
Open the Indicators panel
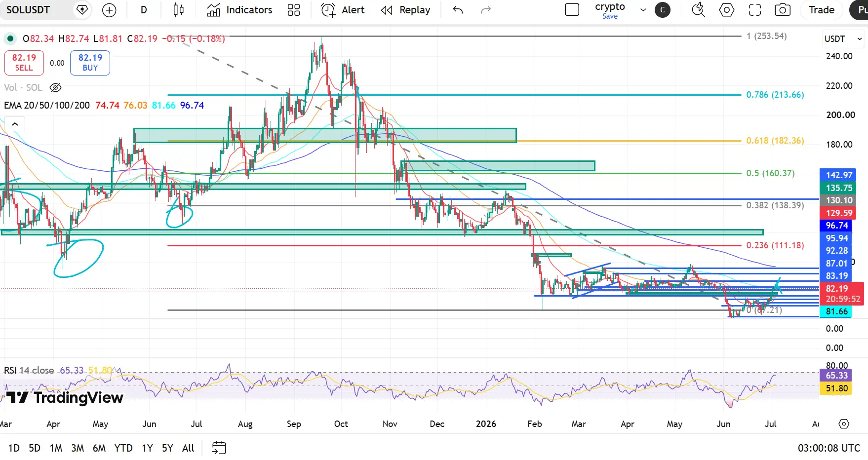point(240,10)
